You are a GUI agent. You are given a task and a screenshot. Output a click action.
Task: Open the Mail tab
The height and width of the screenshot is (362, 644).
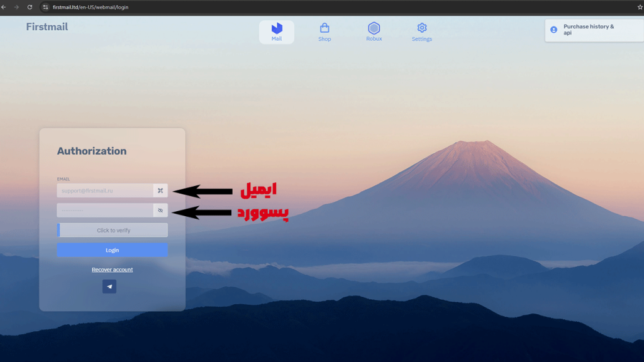pyautogui.click(x=277, y=32)
